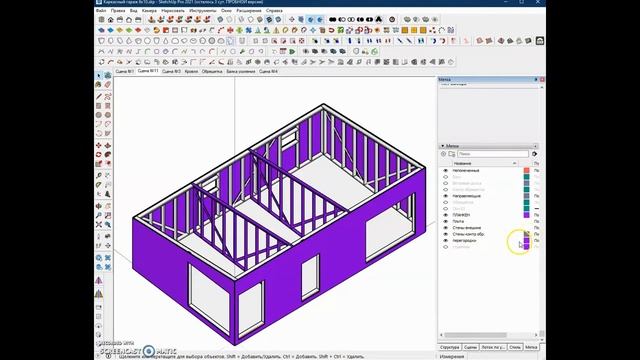Open the Расширения menu

(249, 11)
